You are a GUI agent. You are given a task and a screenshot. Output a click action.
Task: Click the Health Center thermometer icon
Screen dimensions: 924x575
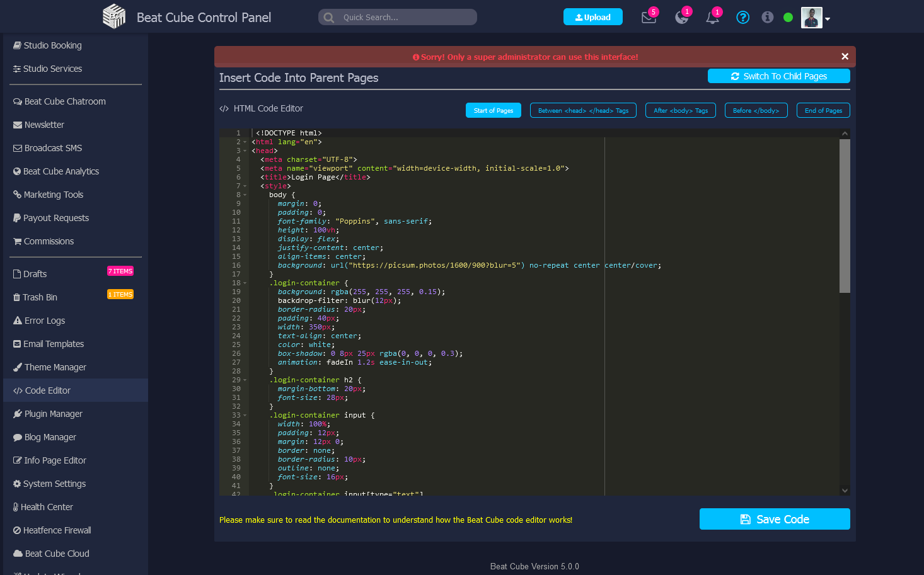(x=16, y=506)
